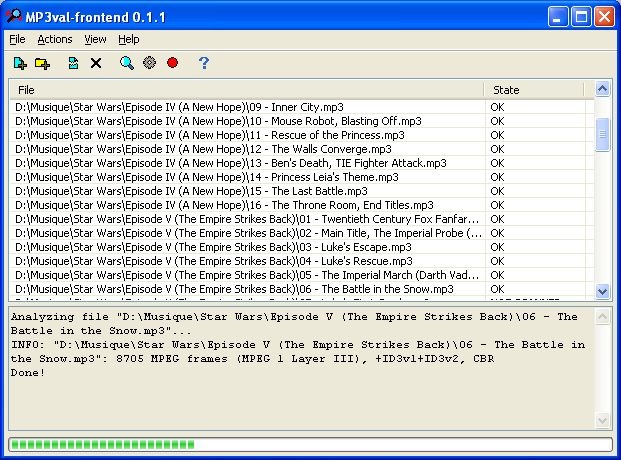621x460 pixels.
Task: Open the Help menu
Action: click(x=128, y=39)
